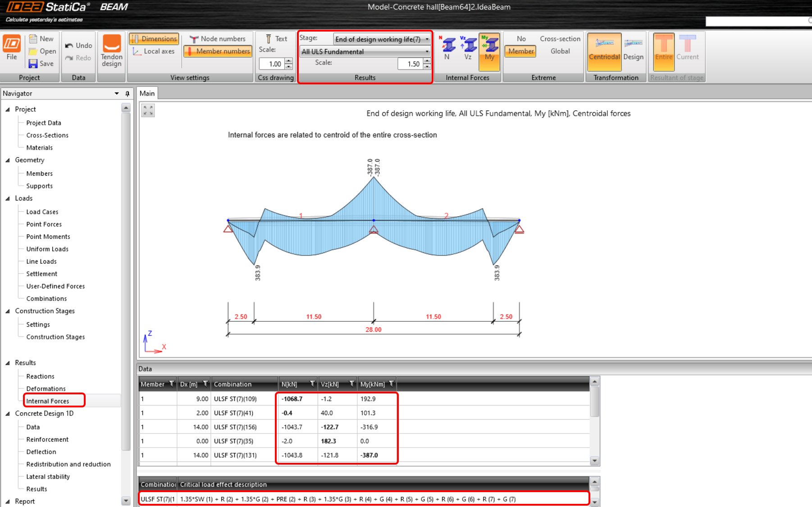Toggle Local axes display
812x507 pixels.
[154, 51]
